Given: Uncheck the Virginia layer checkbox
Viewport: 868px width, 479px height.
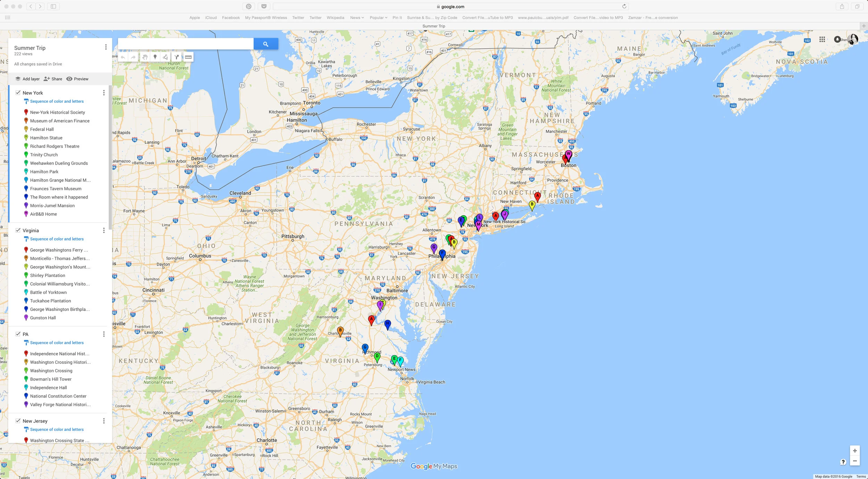Looking at the screenshot, I should click(x=18, y=230).
